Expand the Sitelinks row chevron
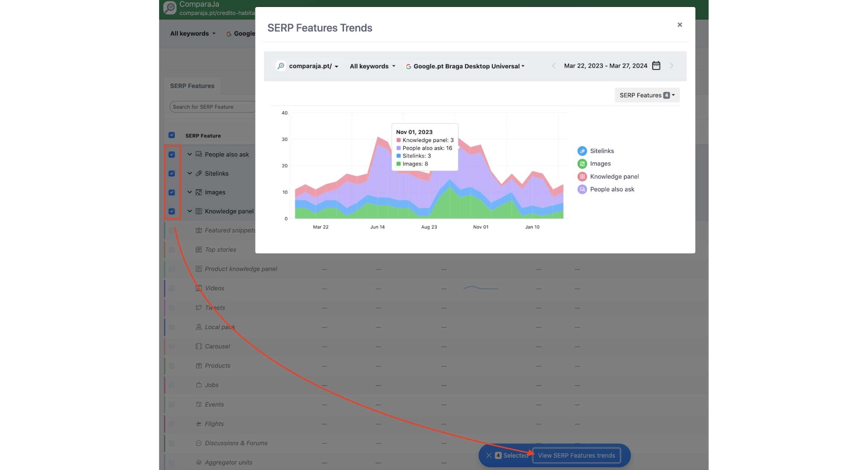The height and width of the screenshot is (470, 868). click(x=190, y=174)
